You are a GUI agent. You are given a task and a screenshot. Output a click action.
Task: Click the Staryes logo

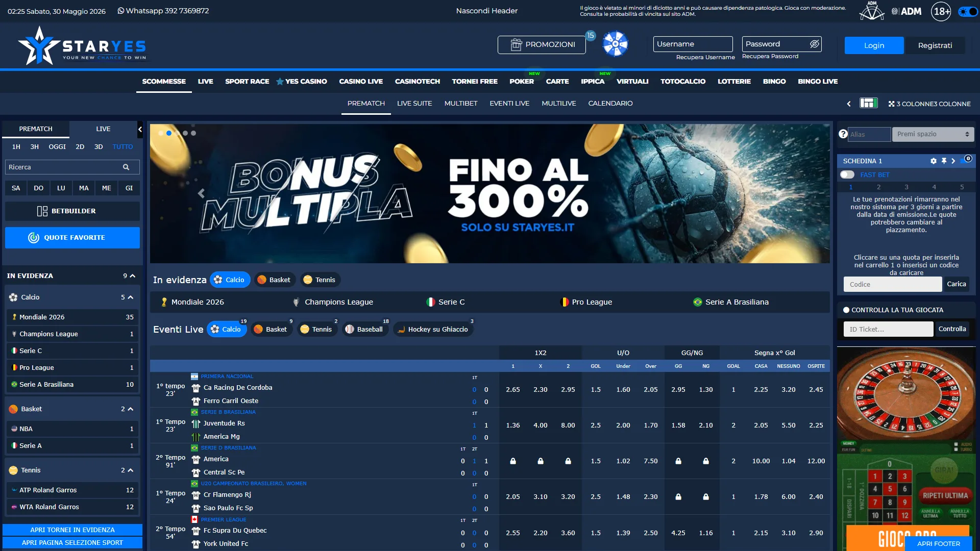click(x=82, y=45)
